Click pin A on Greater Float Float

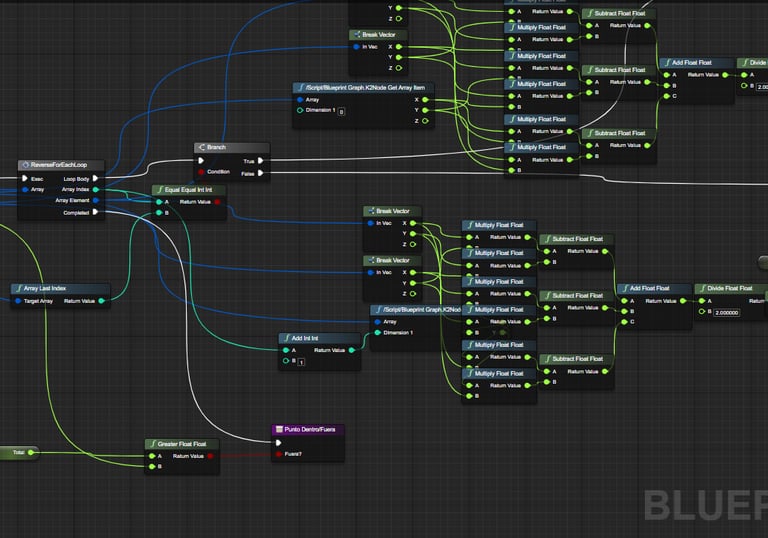click(152, 456)
